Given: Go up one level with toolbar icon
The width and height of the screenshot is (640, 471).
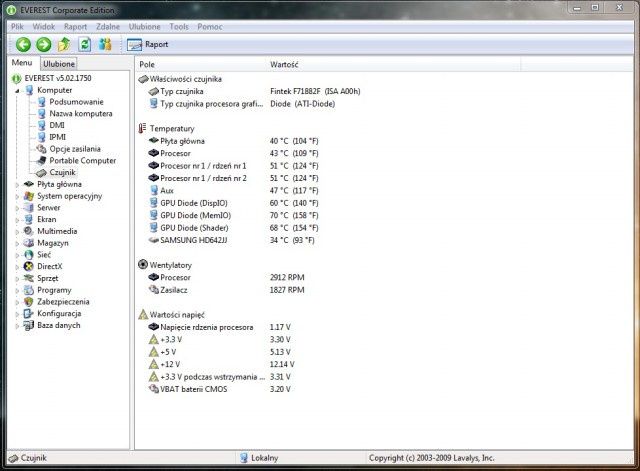Looking at the screenshot, I should 64,44.
